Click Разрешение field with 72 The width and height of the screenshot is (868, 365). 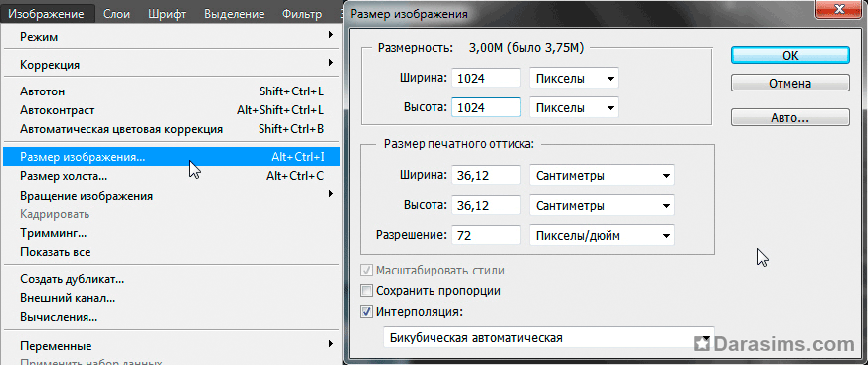click(x=486, y=235)
